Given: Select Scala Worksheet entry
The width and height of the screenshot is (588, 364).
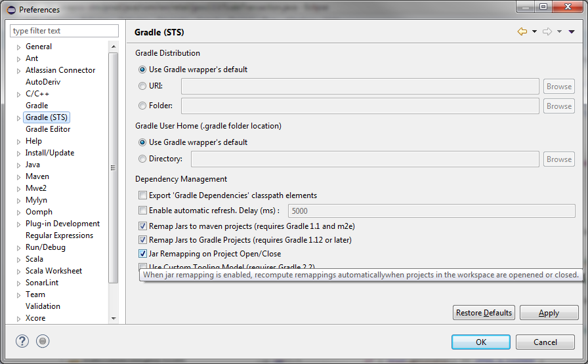Looking at the screenshot, I should (x=54, y=271).
